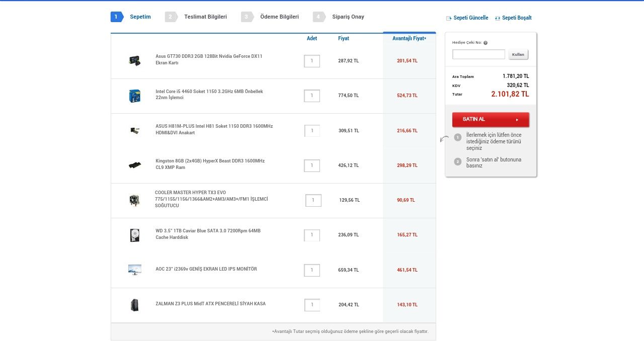Viewport: 644px width, 341px height.
Task: Click the Kullan gift code button
Action: [x=518, y=54]
